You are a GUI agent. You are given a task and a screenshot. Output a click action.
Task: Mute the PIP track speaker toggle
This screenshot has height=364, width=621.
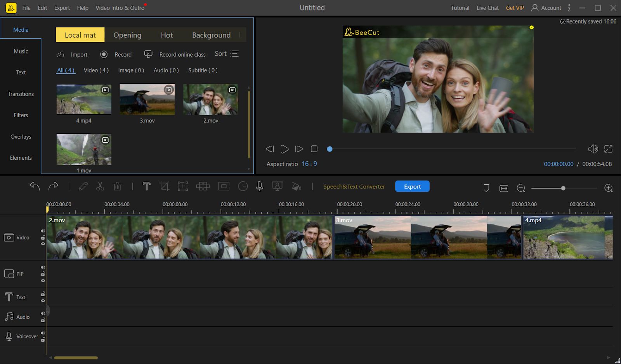pos(43,267)
